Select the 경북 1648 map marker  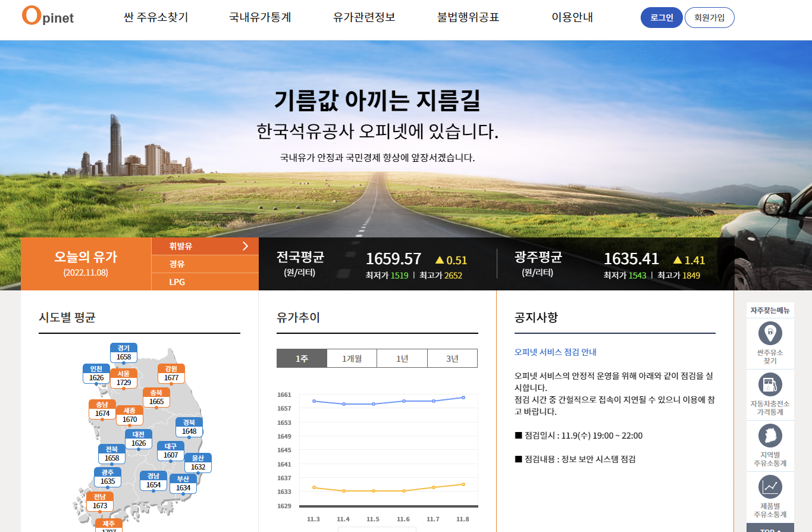[x=189, y=427]
